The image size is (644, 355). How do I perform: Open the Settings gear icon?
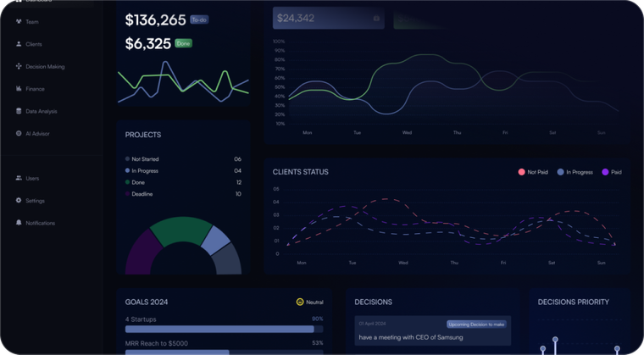coord(19,201)
